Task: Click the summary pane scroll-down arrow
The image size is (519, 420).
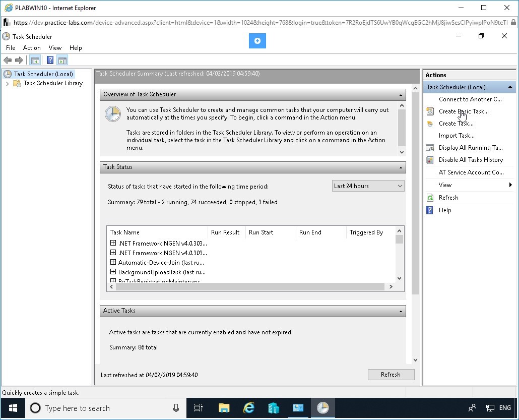Action: coord(415,359)
